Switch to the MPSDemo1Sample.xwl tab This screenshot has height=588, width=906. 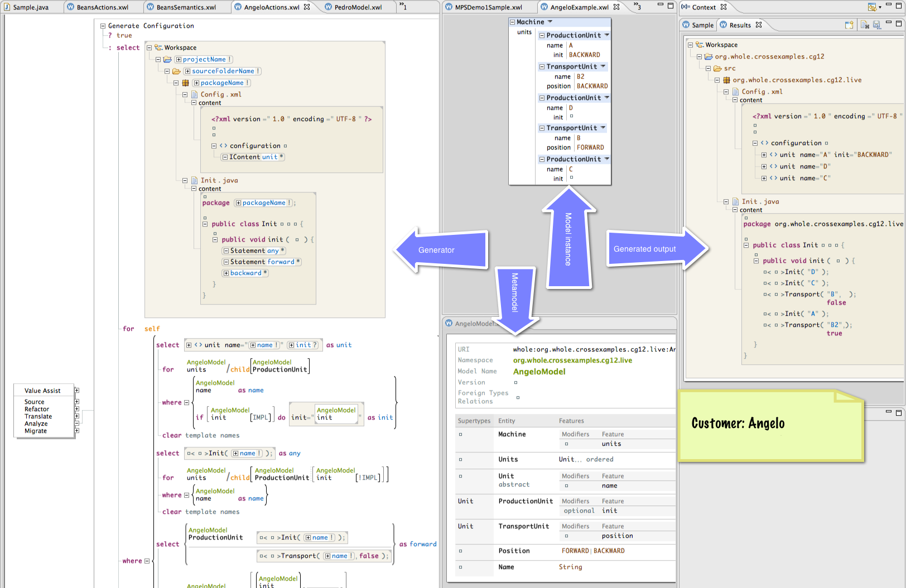click(488, 7)
